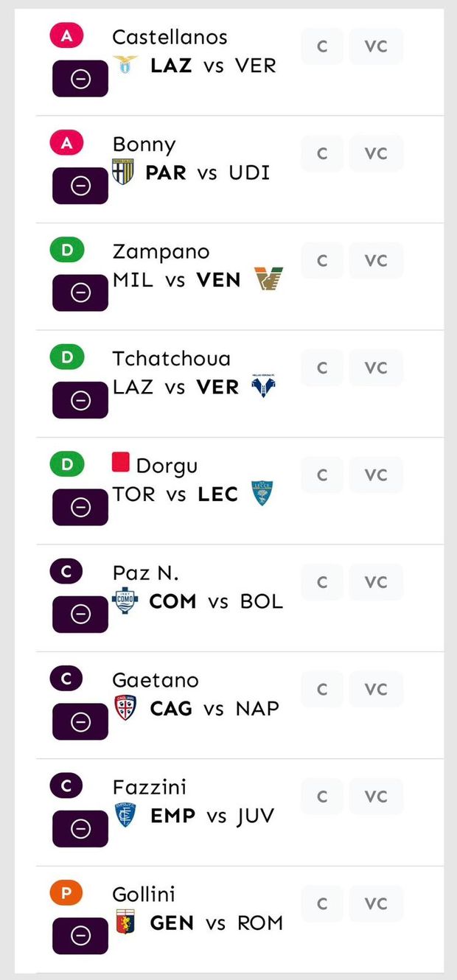Remove Zampano with the minus button
This screenshot has width=457, height=980.
coord(80,293)
